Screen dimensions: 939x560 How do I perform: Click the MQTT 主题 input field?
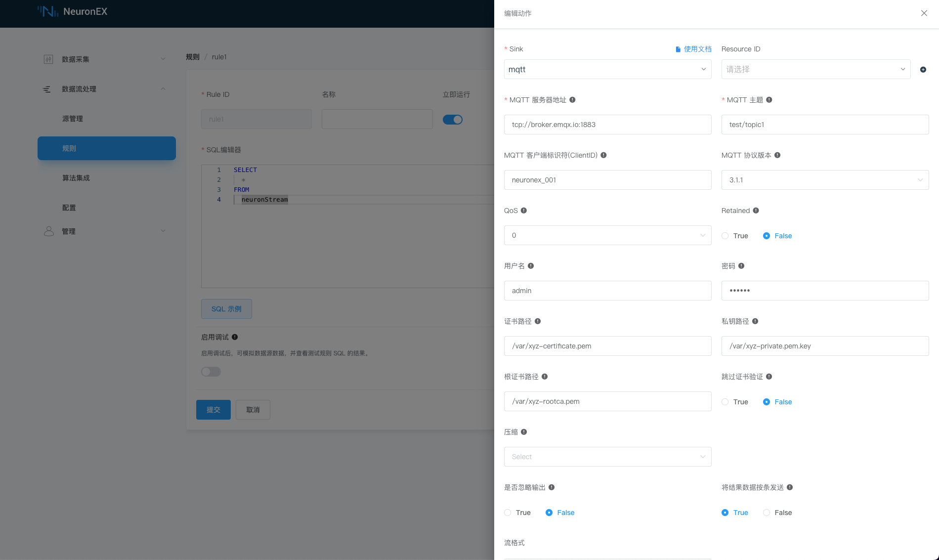(824, 125)
